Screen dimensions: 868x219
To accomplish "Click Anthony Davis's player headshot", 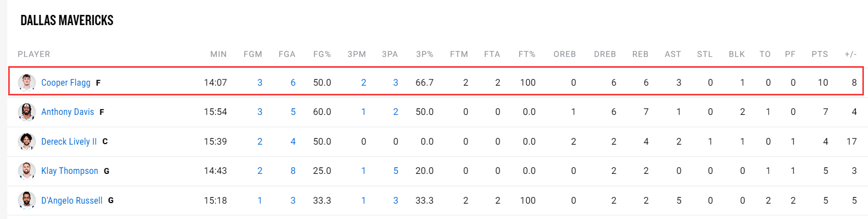I will [x=27, y=112].
